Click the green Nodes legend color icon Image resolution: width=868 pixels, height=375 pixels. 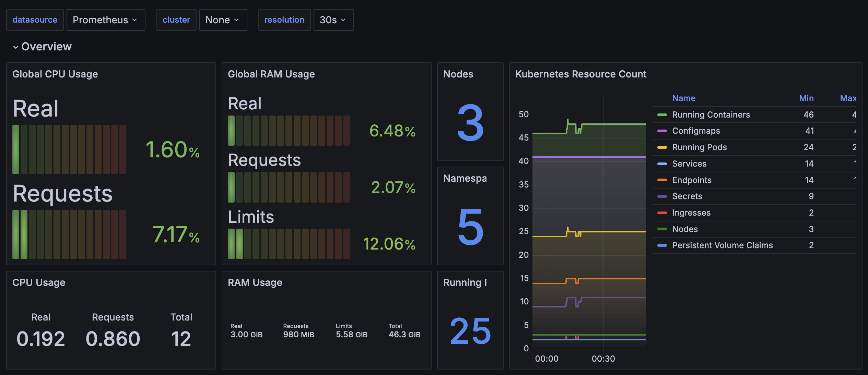[x=662, y=229]
